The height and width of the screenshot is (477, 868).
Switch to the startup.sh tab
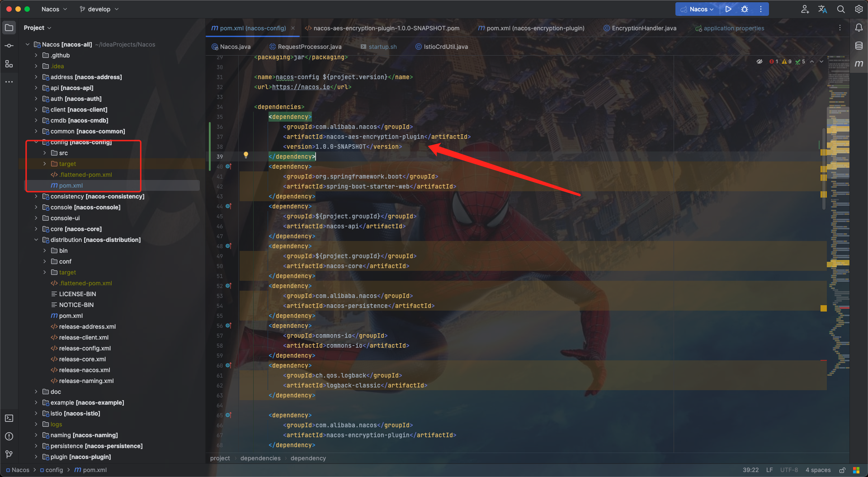pyautogui.click(x=379, y=47)
